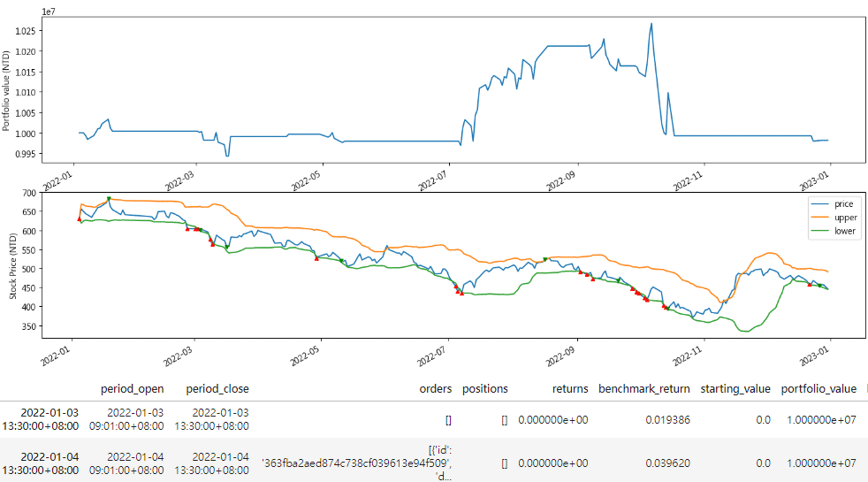Click the 1e7 scale label above top chart
The image size is (868, 482).
[50, 10]
